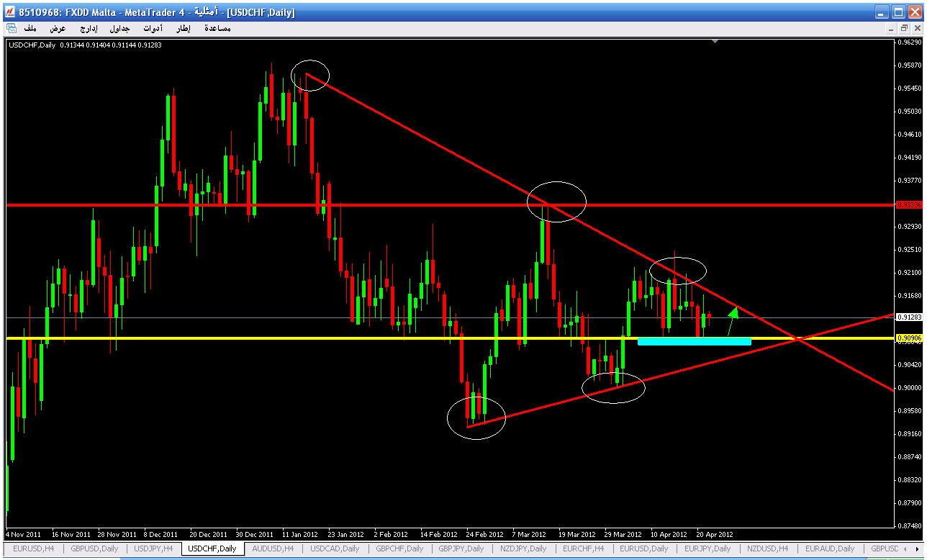
Task: Open the عرض (View) menu
Action: coord(58,28)
